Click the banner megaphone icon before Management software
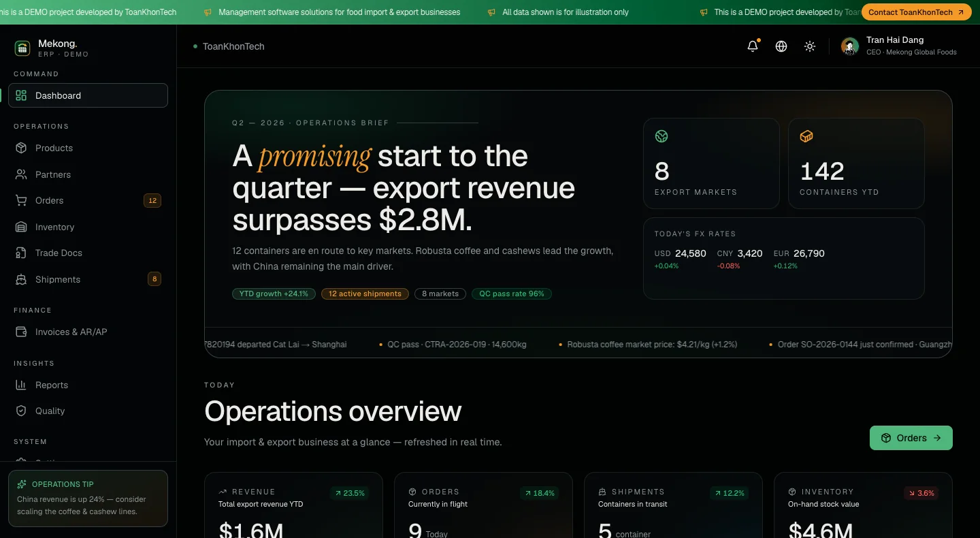Image resolution: width=980 pixels, height=538 pixels. click(x=207, y=12)
